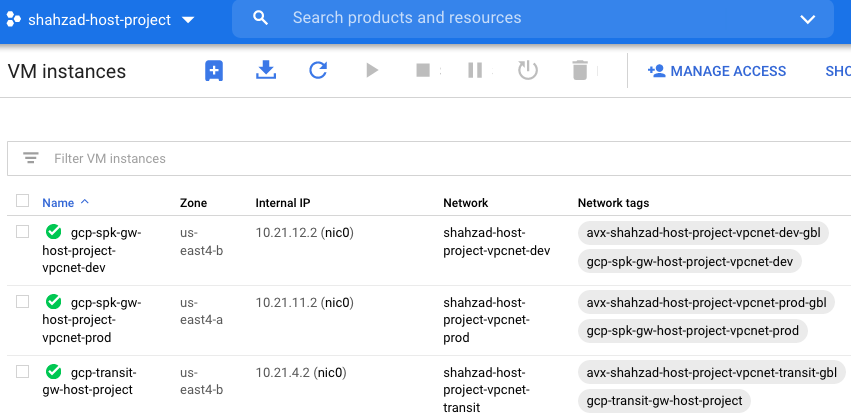Sort by the Name column header
Screen dimensions: 851x419
(58, 203)
